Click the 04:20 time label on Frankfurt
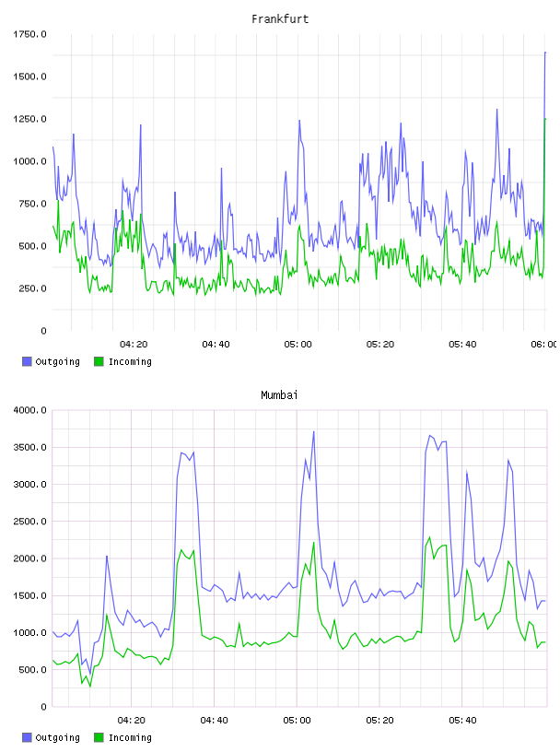This screenshot has height=752, width=560. [x=134, y=345]
